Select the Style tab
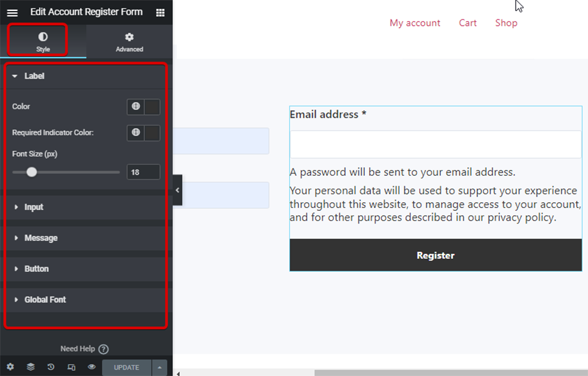 point(43,42)
